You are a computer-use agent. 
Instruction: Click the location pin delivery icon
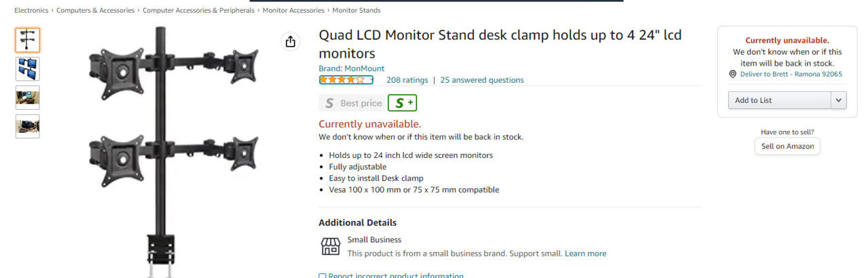(x=733, y=74)
